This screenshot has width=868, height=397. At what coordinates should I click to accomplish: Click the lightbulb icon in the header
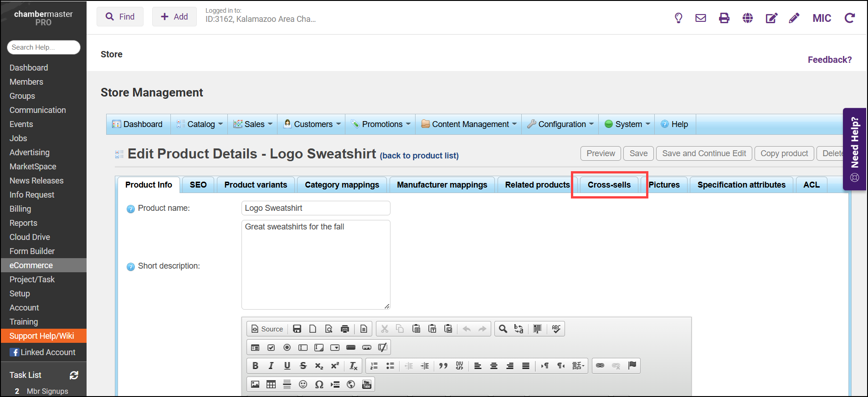678,18
